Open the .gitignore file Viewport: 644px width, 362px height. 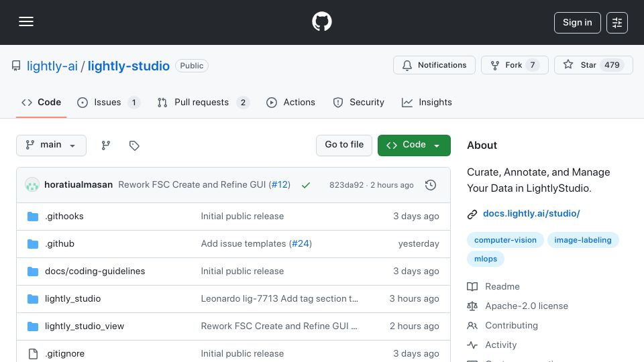64,354
